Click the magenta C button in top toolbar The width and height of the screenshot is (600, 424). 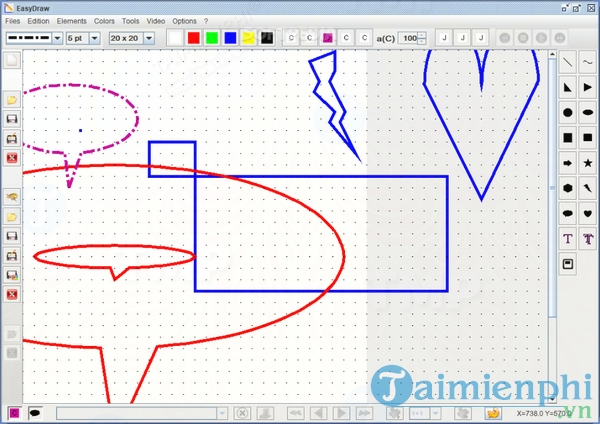pos(328,38)
